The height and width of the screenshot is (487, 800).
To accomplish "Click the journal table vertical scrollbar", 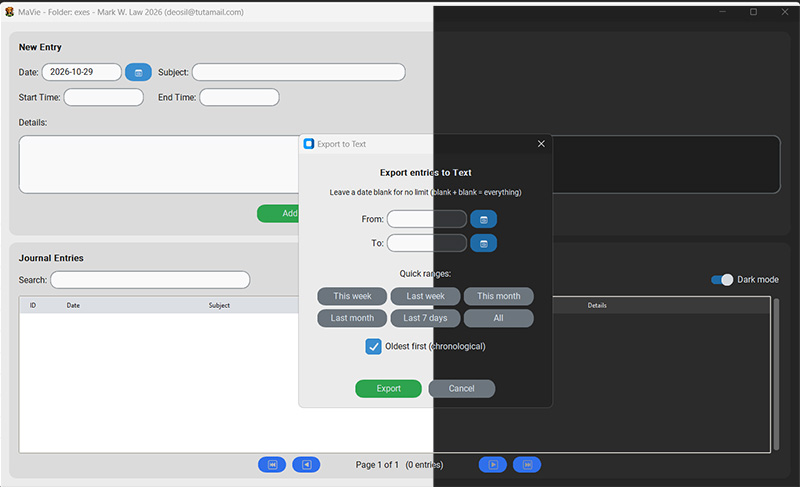I will (777, 375).
